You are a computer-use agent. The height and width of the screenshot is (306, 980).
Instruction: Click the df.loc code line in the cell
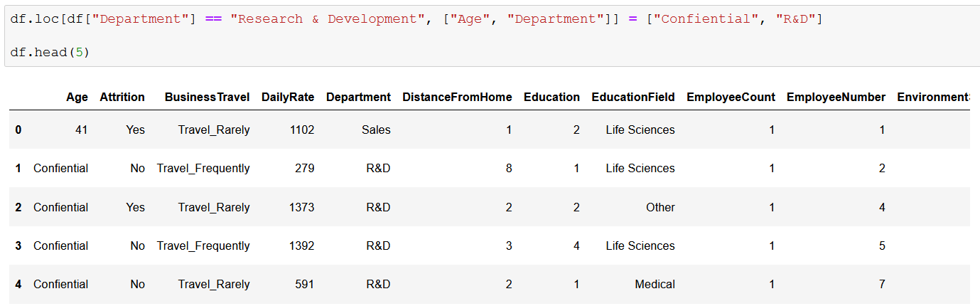(416, 19)
